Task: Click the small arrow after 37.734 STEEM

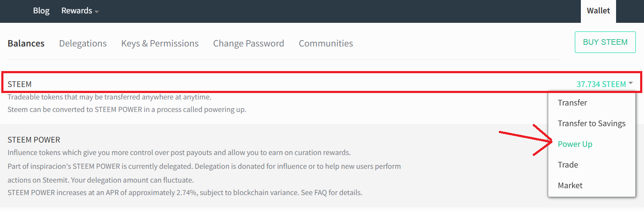Action: (631, 83)
